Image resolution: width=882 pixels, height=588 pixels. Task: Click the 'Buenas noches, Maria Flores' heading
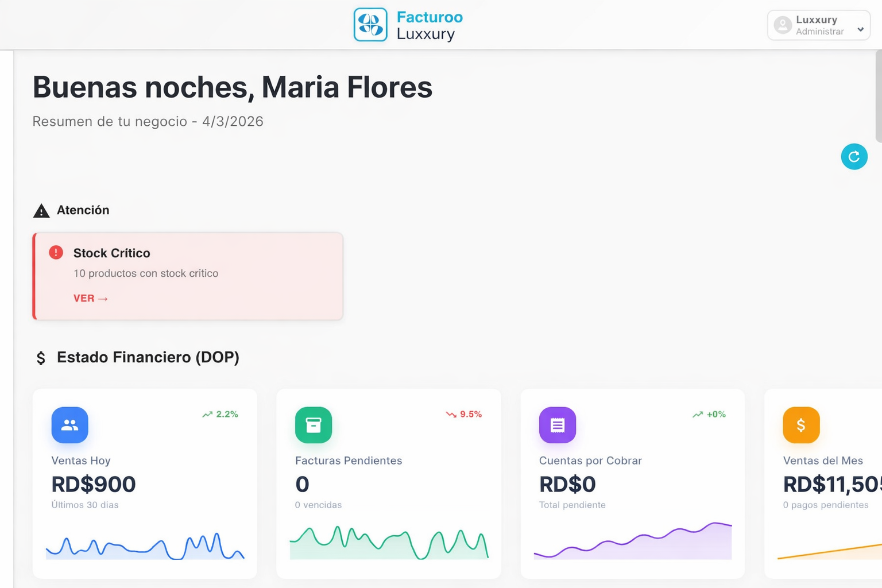pos(232,87)
